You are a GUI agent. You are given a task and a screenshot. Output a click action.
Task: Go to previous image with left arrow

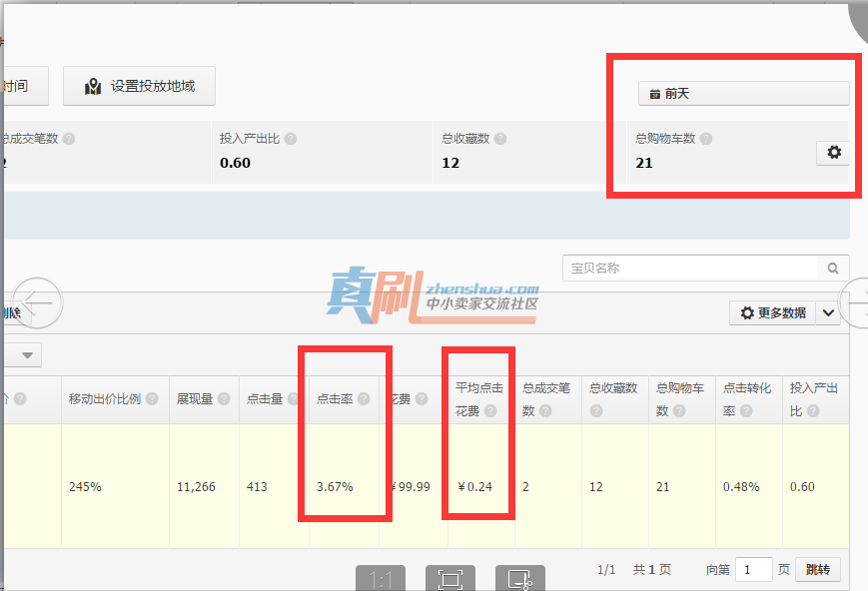click(37, 302)
